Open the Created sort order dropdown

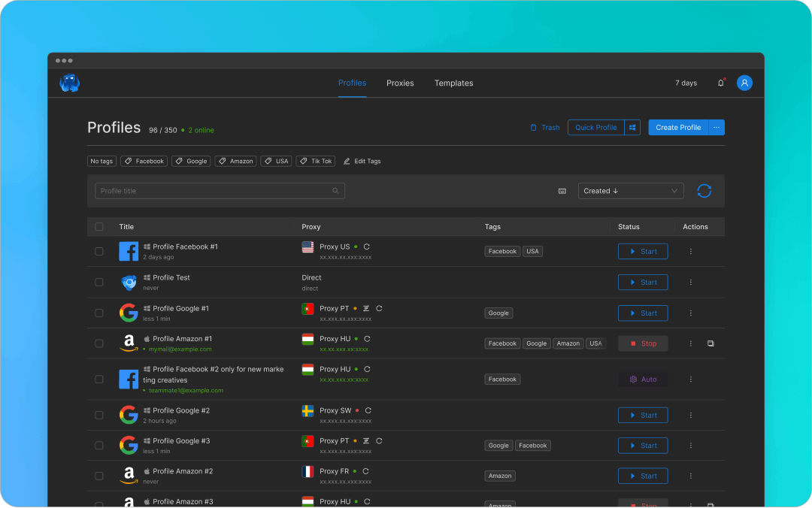(630, 190)
